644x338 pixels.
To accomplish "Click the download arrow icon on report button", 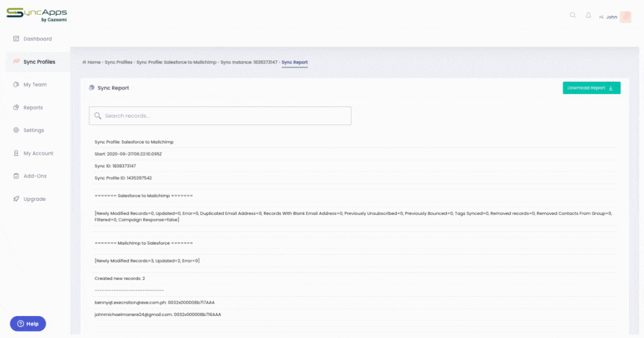I will point(611,88).
